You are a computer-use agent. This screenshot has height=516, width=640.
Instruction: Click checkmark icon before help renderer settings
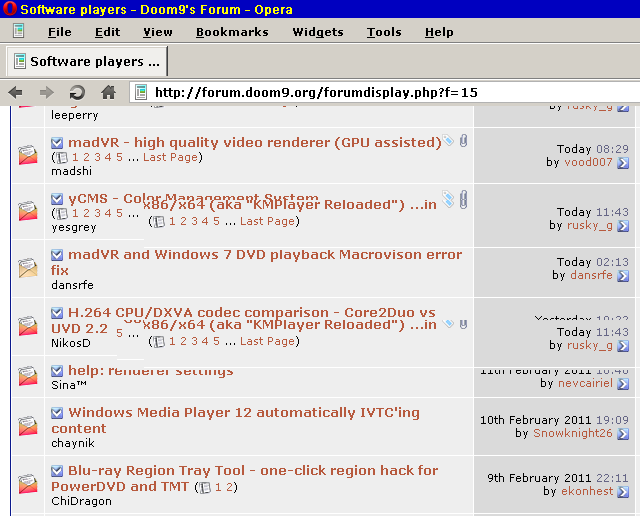click(57, 371)
